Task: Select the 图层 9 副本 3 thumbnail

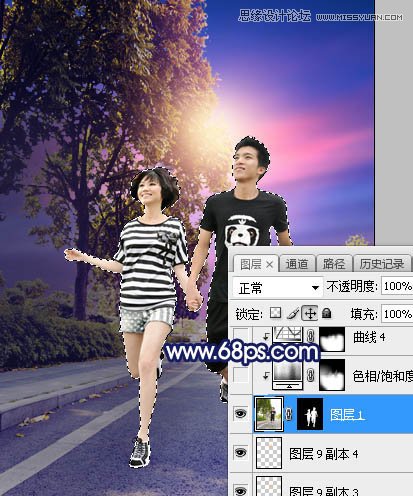Action: click(x=269, y=487)
